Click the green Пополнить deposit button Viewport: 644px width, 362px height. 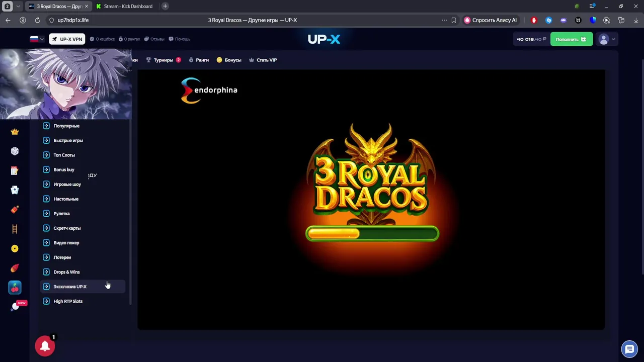[571, 39]
